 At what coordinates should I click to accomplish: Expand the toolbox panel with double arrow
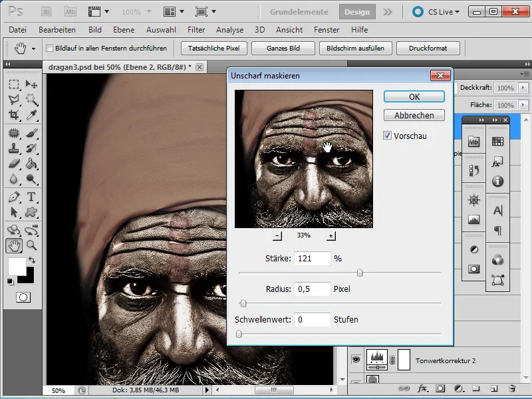(x=7, y=64)
